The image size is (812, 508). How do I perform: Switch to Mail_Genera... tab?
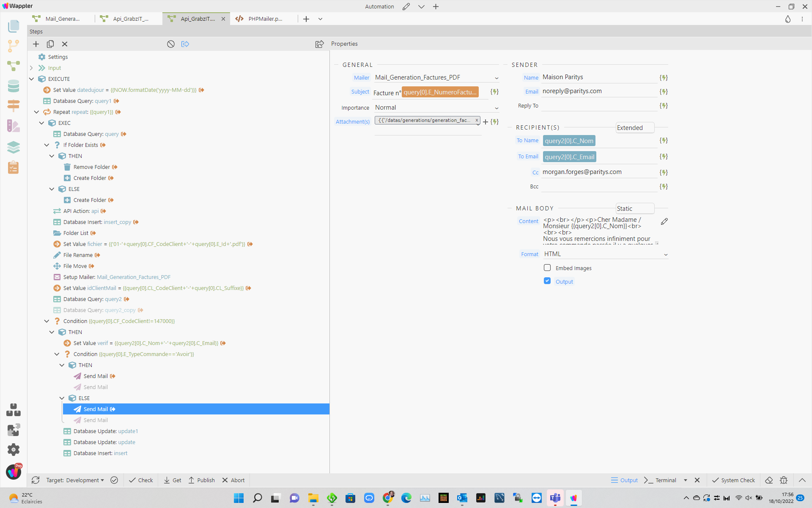point(61,19)
